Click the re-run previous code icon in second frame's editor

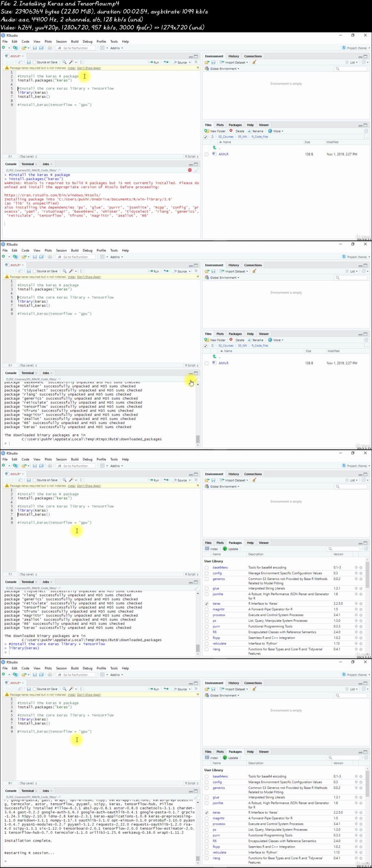[166, 271]
